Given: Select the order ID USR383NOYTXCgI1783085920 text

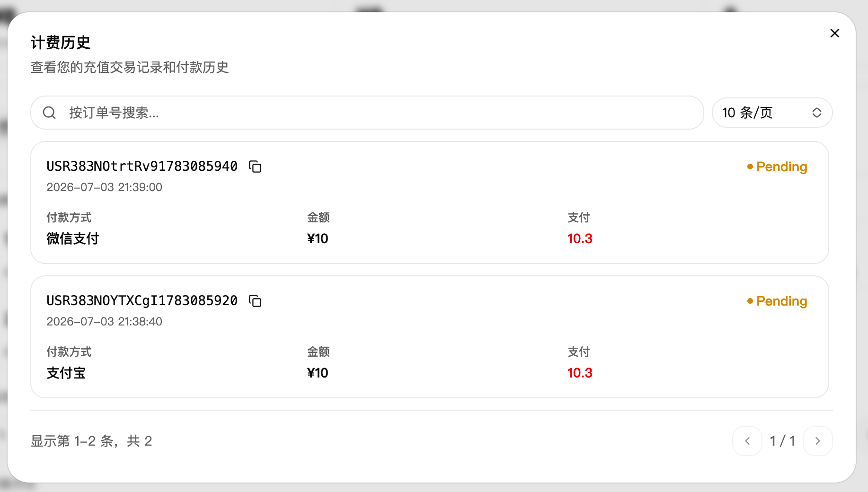Looking at the screenshot, I should click(x=142, y=301).
